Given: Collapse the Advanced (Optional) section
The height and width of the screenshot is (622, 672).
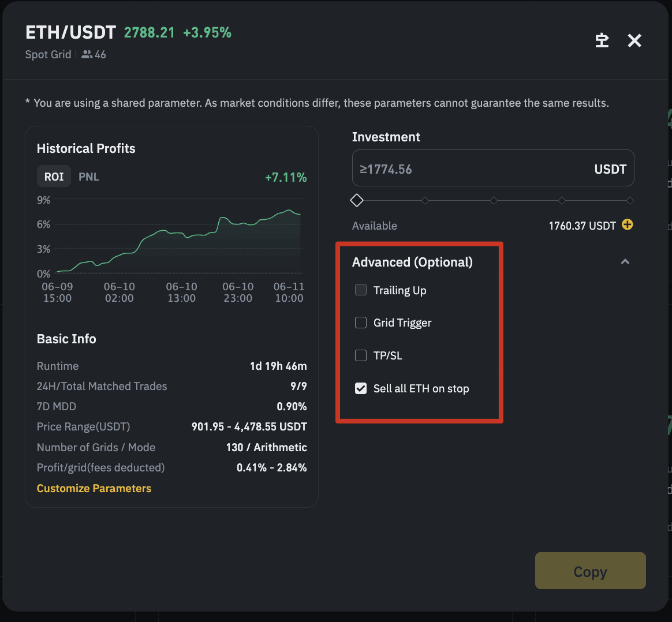Looking at the screenshot, I should [625, 261].
